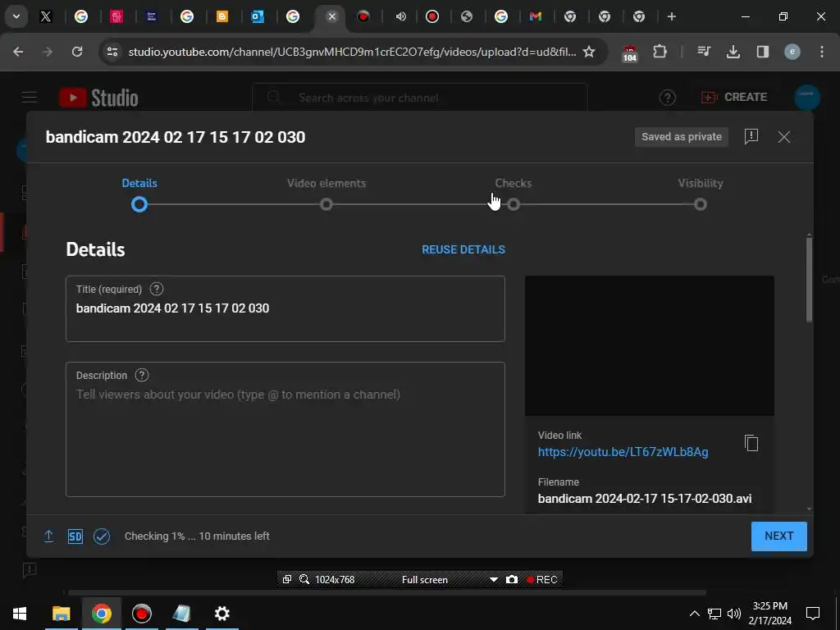Go to the Video elements step
The height and width of the screenshot is (630, 840).
(326, 194)
